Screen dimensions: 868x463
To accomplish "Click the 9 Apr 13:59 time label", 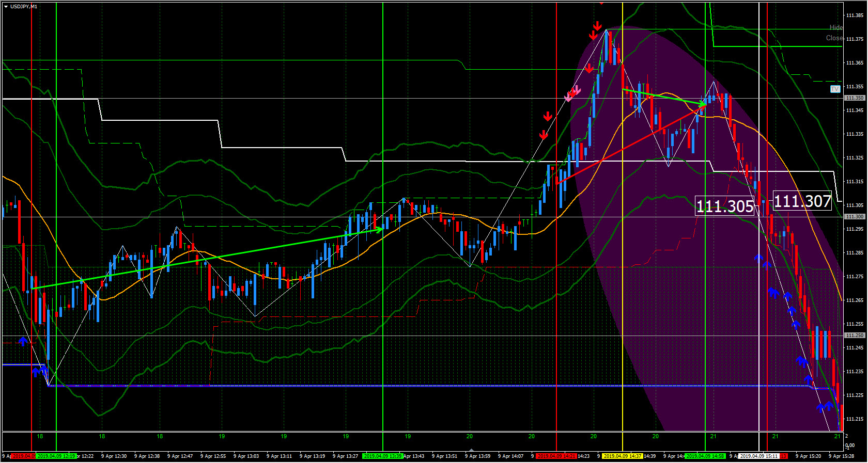I will (x=478, y=456).
